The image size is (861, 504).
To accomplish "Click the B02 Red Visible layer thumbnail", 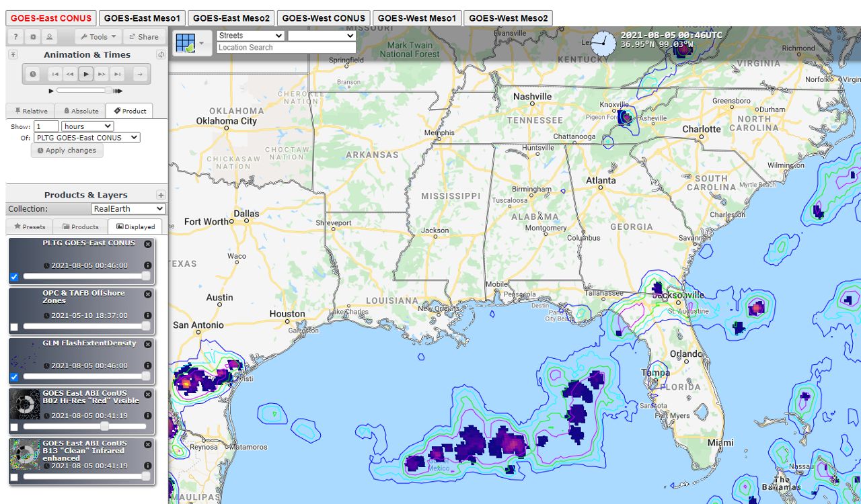I will point(26,405).
